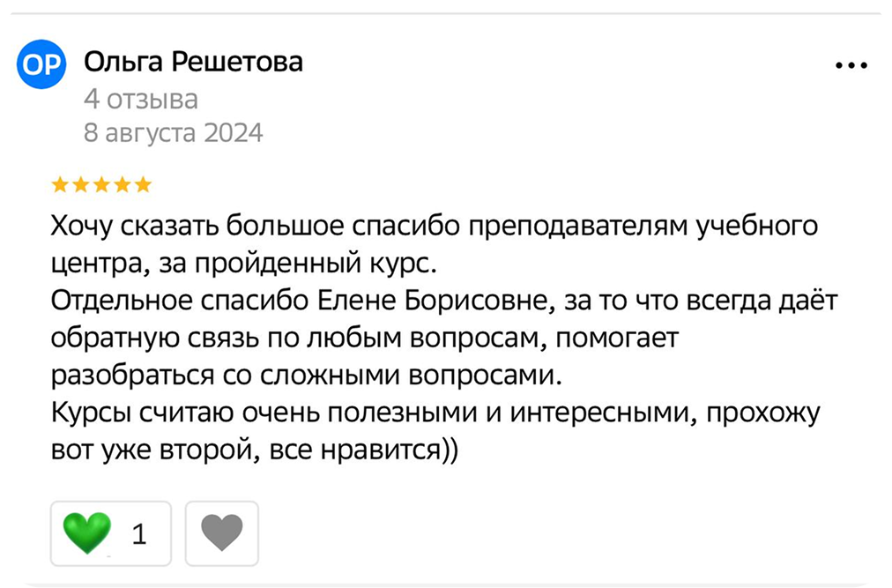Click the "4 отзыва" review count
This screenshot has height=588, width=892.
pyautogui.click(x=140, y=99)
